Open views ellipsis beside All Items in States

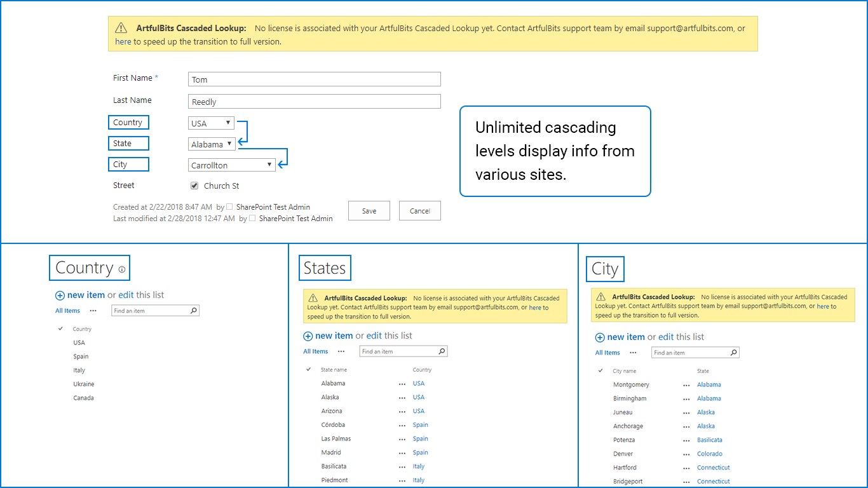pyautogui.click(x=341, y=351)
